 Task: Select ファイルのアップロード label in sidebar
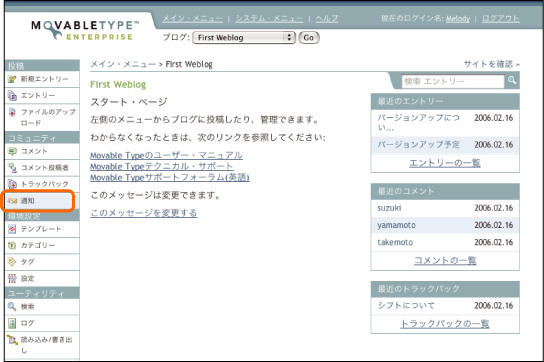click(x=48, y=117)
